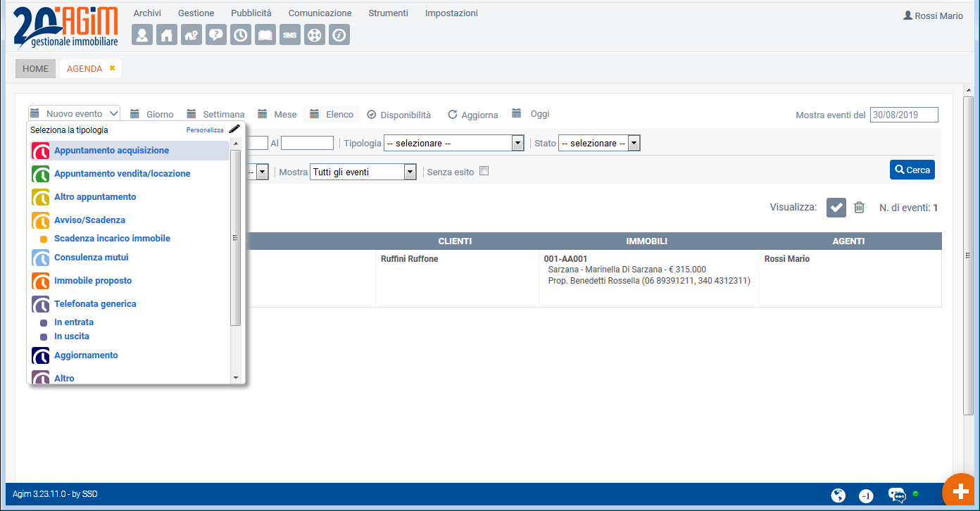Viewport: 980px width, 511px height.
Task: Switch to Elenco view
Action: tap(332, 114)
